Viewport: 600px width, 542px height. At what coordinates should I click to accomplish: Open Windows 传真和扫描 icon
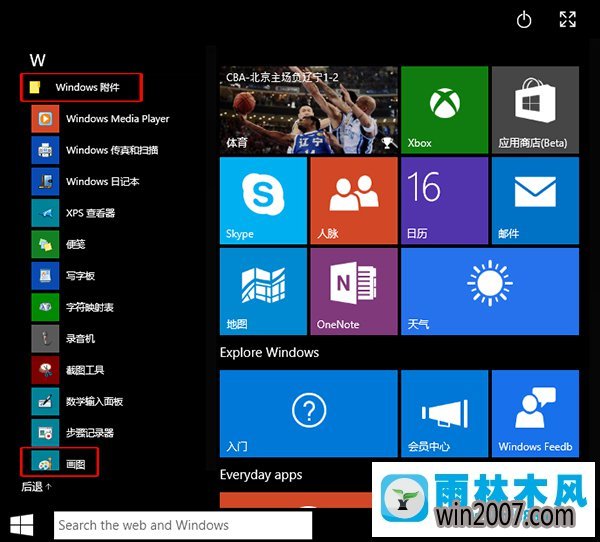point(45,150)
